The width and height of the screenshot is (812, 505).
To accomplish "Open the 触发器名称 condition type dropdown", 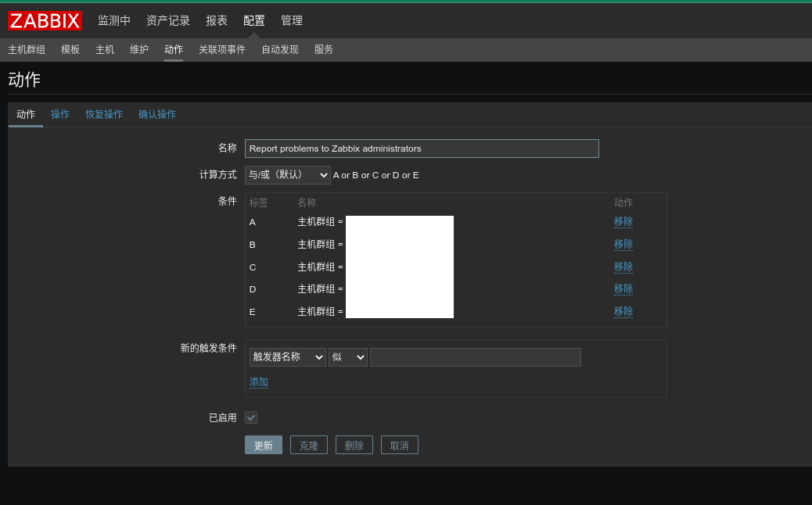I will (x=287, y=357).
